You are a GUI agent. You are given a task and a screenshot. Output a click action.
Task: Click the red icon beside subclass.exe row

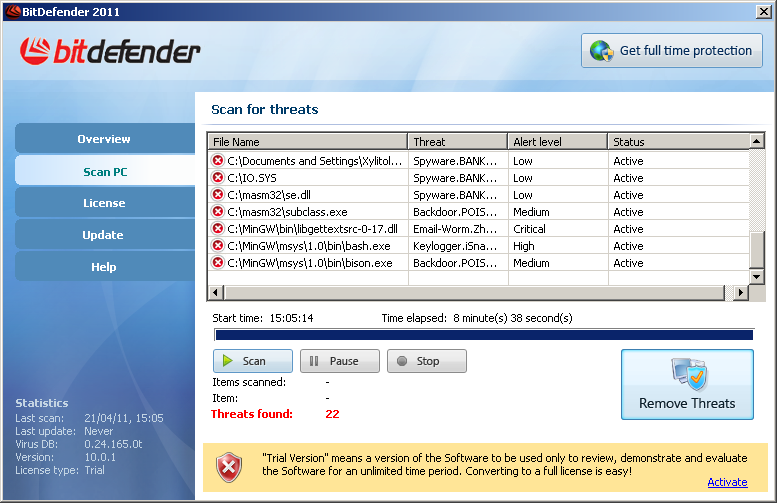218,212
